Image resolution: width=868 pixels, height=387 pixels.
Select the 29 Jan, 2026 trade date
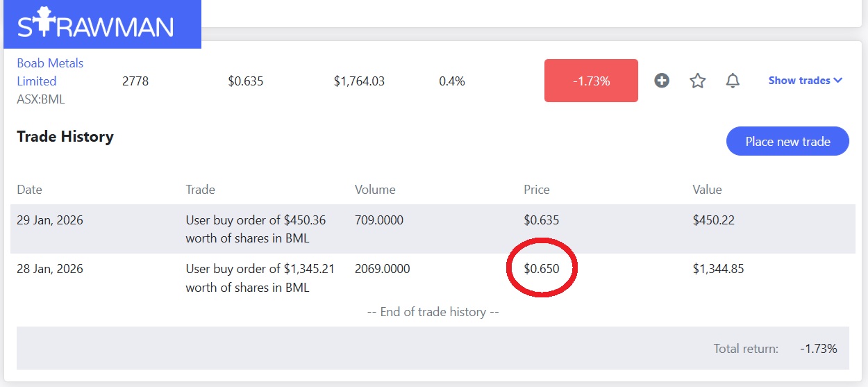(50, 220)
